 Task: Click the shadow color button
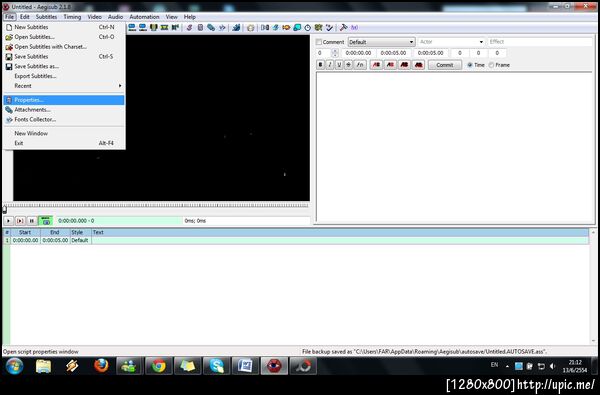pos(419,65)
